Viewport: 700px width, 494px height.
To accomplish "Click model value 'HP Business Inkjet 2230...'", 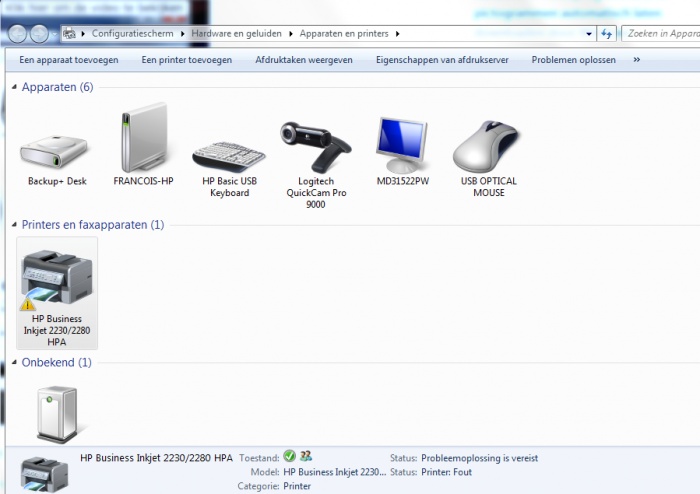I will coord(334,472).
